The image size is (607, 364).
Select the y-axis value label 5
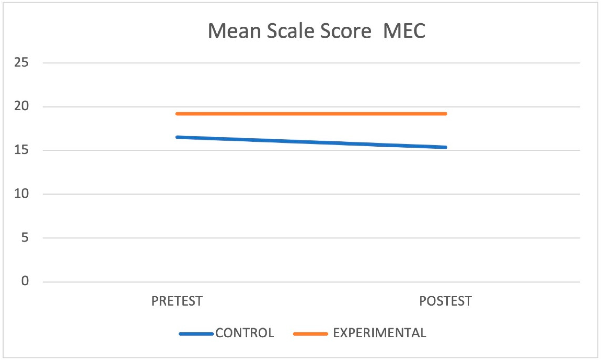25,238
